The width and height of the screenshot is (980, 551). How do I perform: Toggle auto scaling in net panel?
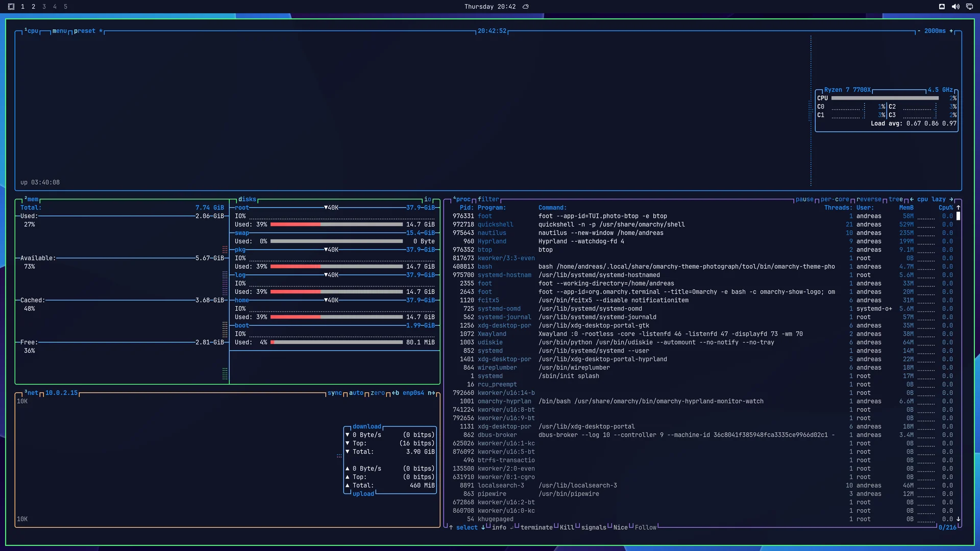coord(356,393)
